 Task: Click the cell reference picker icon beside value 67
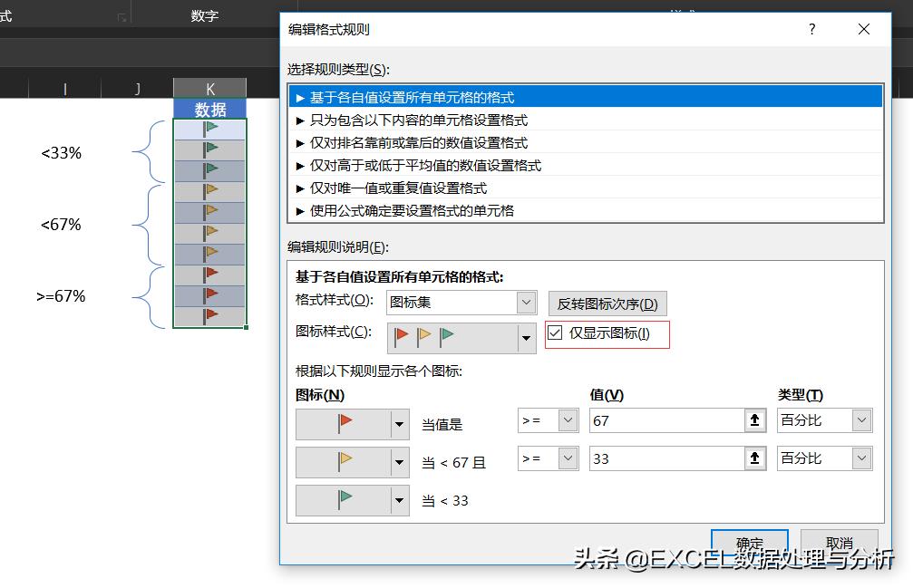point(755,419)
